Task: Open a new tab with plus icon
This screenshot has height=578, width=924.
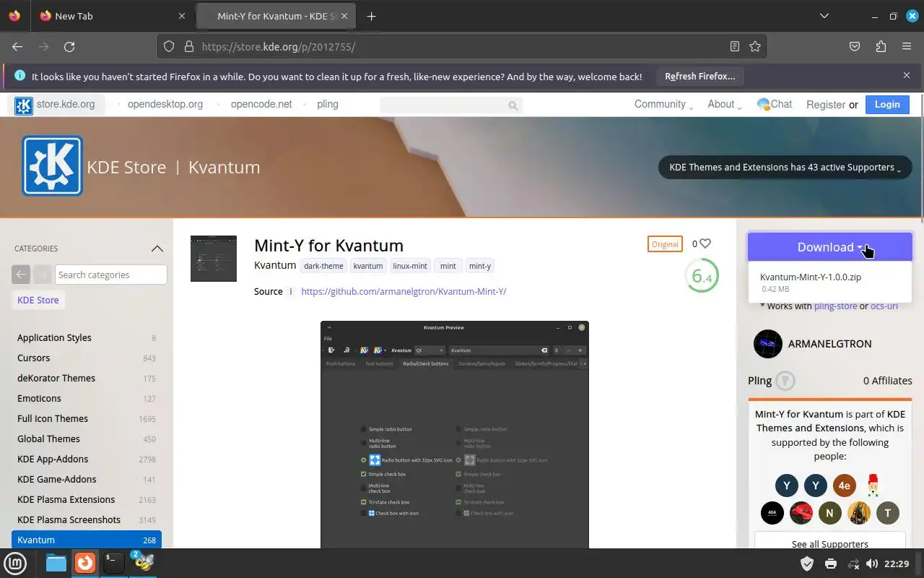Action: click(x=371, y=16)
